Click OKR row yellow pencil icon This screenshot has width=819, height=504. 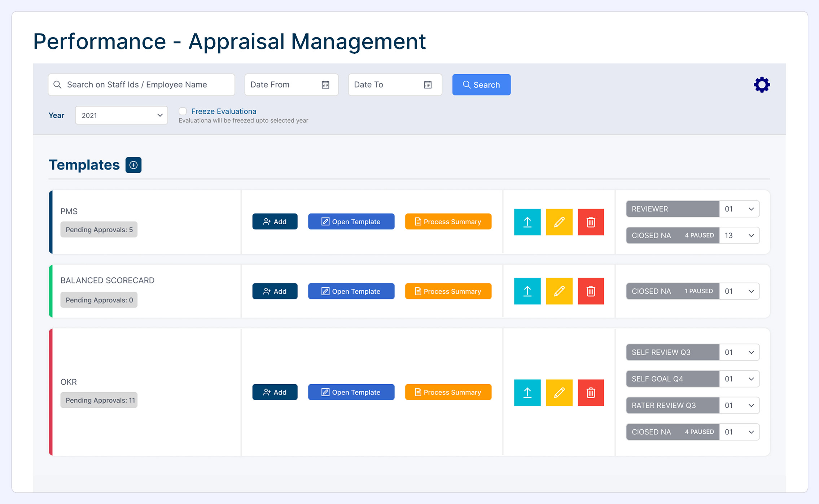pyautogui.click(x=559, y=392)
